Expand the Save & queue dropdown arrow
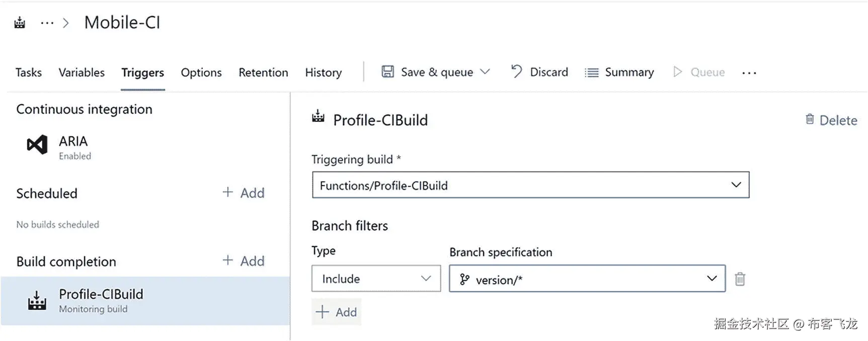Viewport: 868px width, 341px height. click(485, 72)
